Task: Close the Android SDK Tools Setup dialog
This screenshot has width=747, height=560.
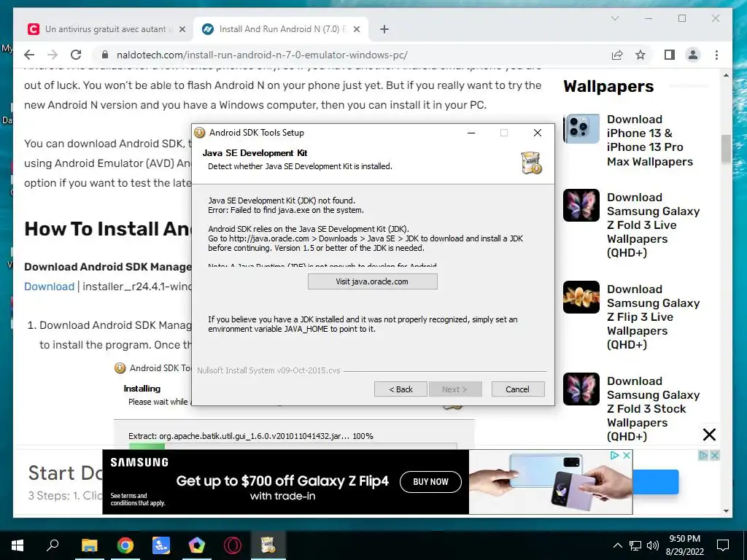Action: [538, 133]
